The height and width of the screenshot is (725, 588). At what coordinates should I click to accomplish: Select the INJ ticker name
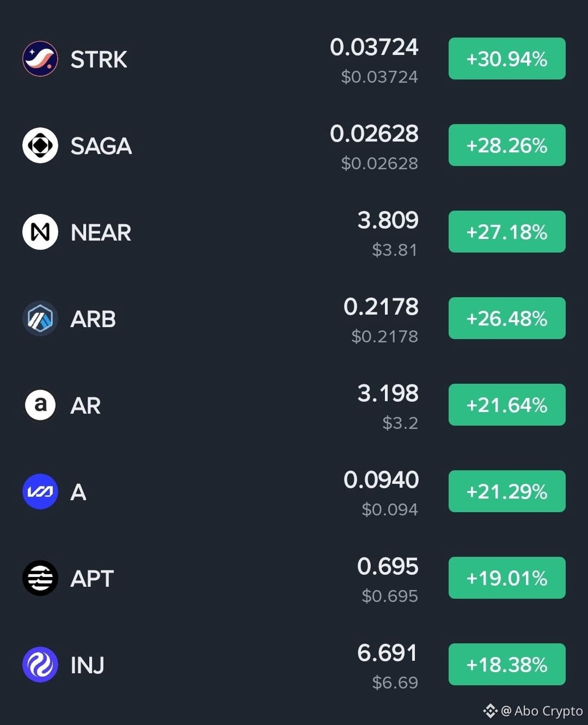point(87,665)
